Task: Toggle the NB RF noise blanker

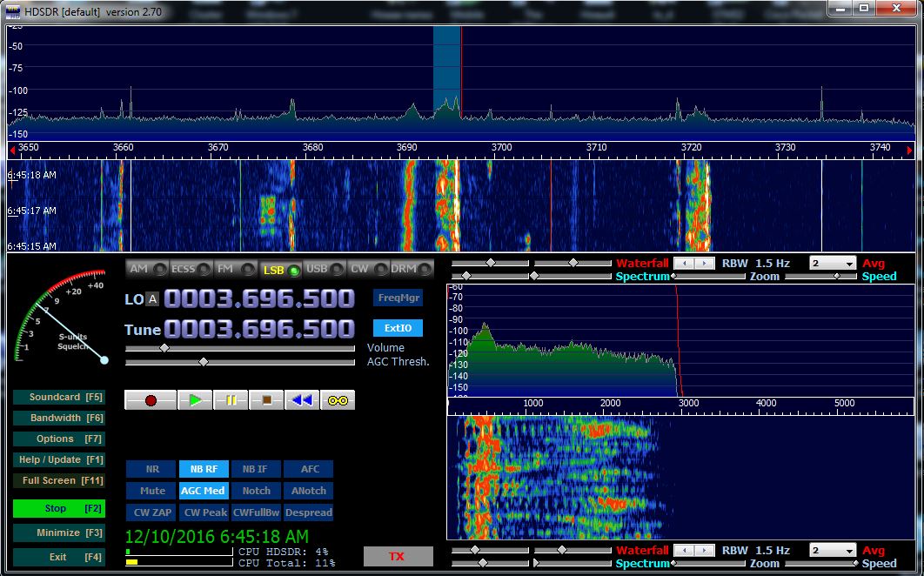Action: coord(203,470)
